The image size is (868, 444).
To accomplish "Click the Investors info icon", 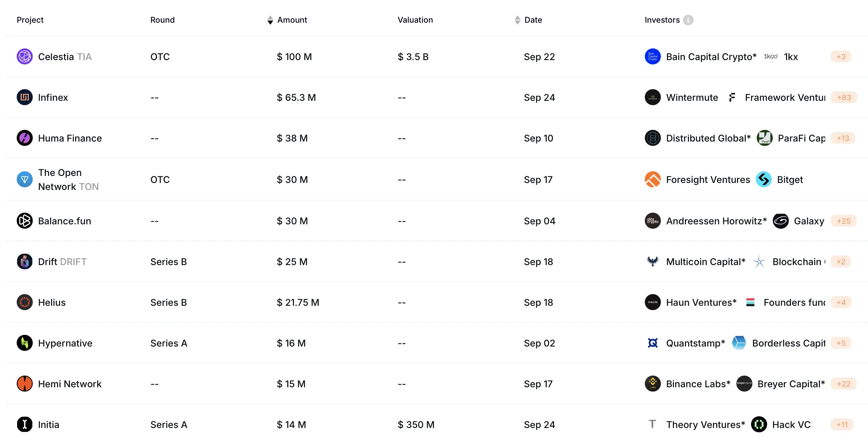I will point(688,20).
